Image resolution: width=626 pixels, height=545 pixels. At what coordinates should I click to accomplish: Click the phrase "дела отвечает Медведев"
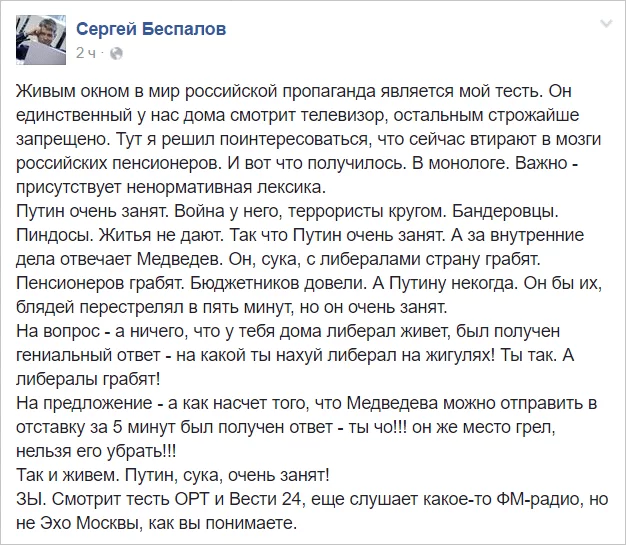click(118, 259)
